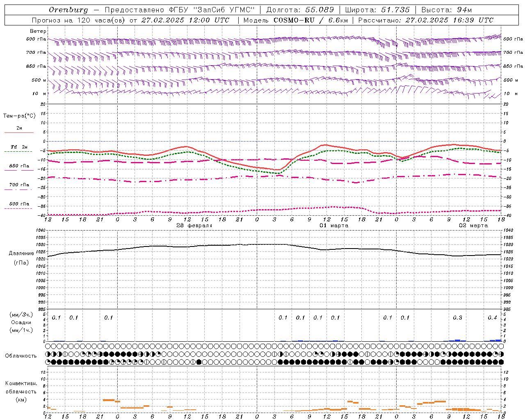Select the 'Модель COSMO-RU / 6.6км' model label

click(295, 20)
